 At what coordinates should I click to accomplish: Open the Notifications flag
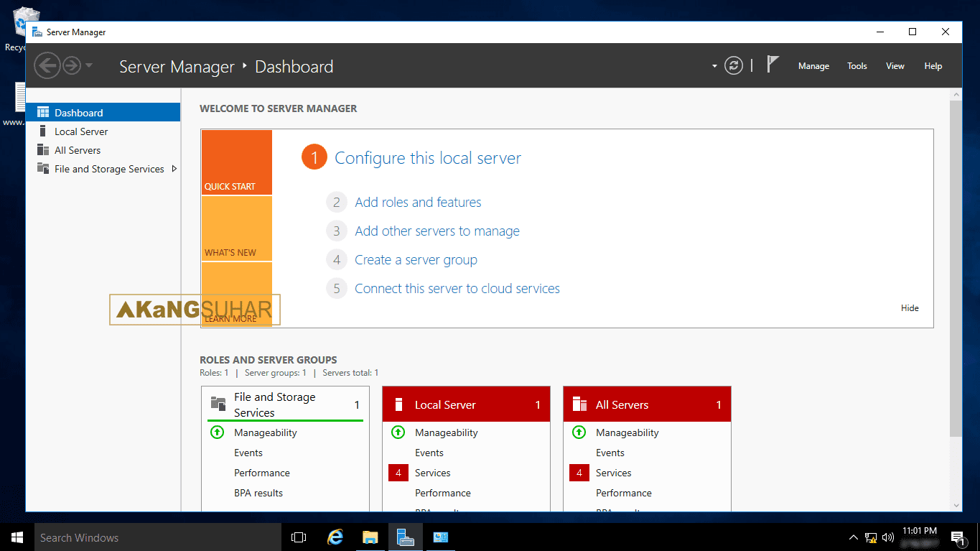[x=773, y=65]
